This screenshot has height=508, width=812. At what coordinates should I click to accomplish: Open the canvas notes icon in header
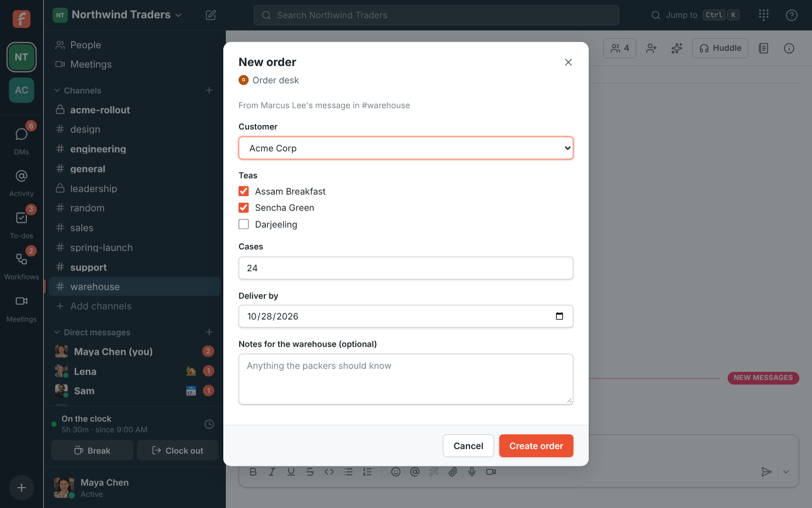click(x=763, y=48)
